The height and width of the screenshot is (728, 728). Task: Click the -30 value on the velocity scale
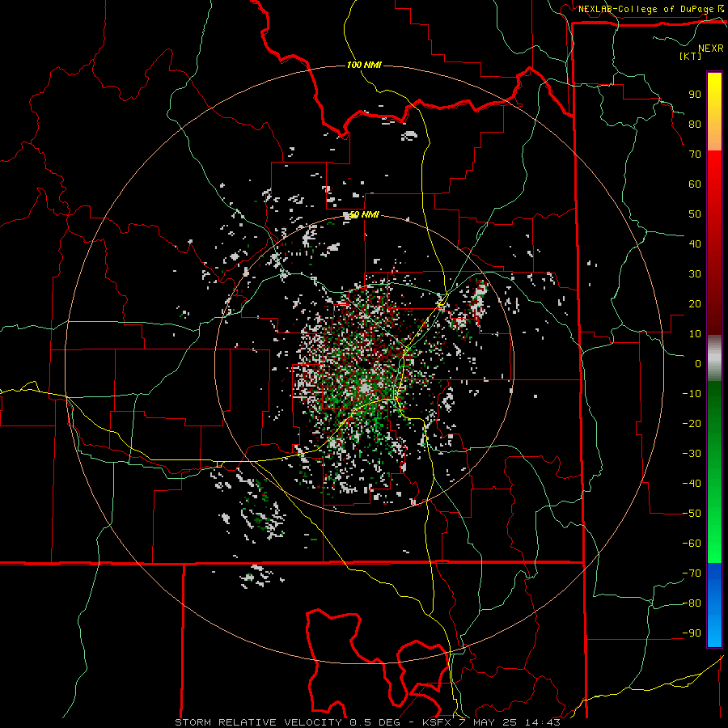(692, 454)
